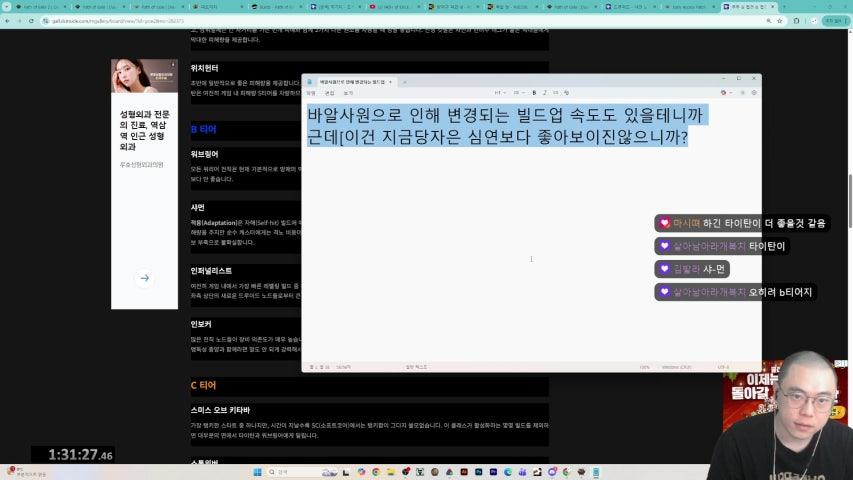The image size is (853, 480).
Task: Click the chat message 오히려 b티어지
Action: [x=780, y=292]
